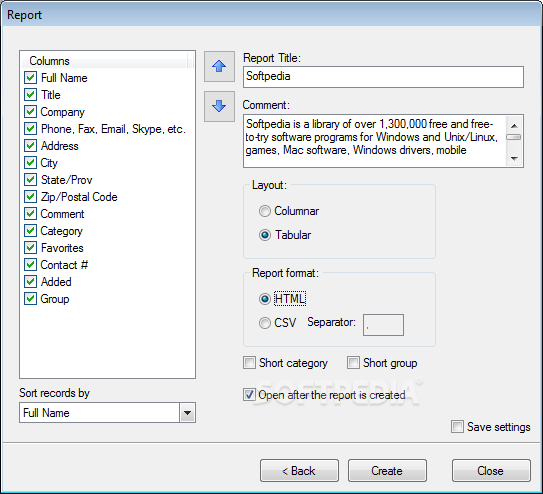Move selected column down with blue arrow
Viewport: 543px width, 494px height.
[219, 106]
